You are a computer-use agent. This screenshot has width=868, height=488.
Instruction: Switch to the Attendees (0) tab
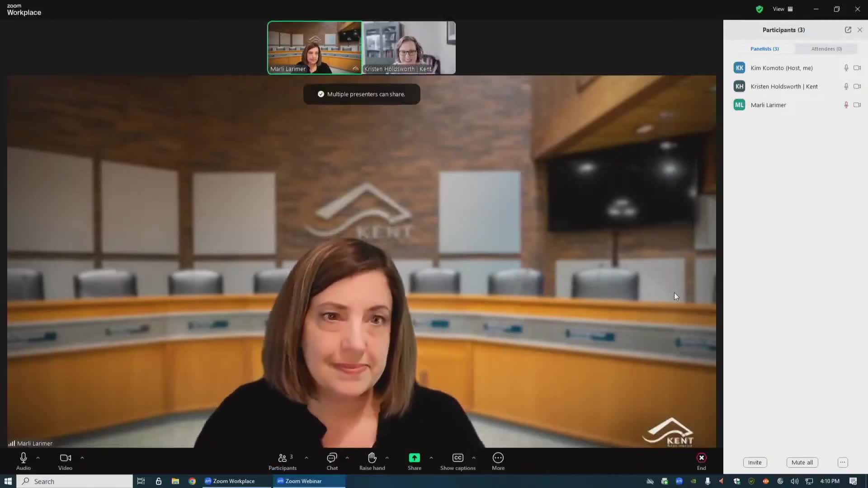pyautogui.click(x=826, y=49)
